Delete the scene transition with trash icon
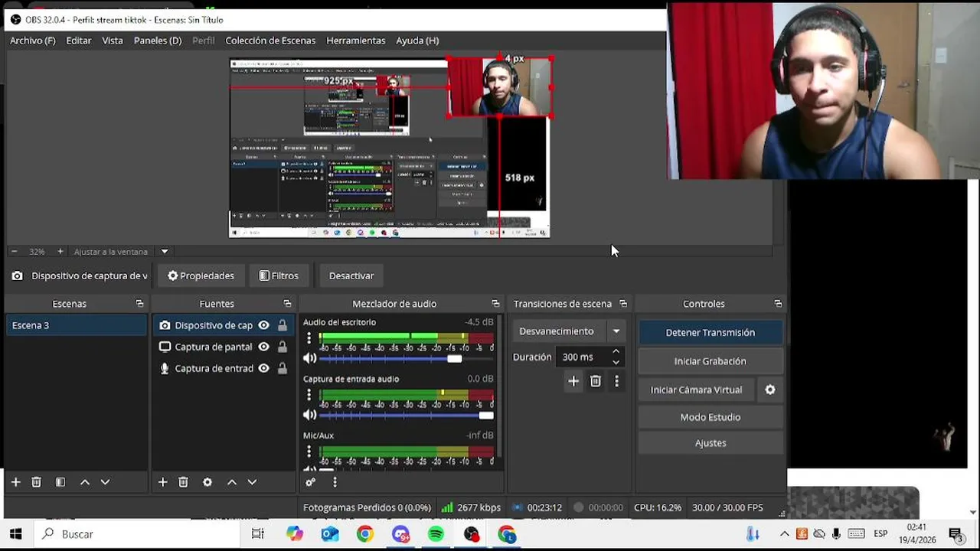Image resolution: width=980 pixels, height=551 pixels. pos(596,381)
